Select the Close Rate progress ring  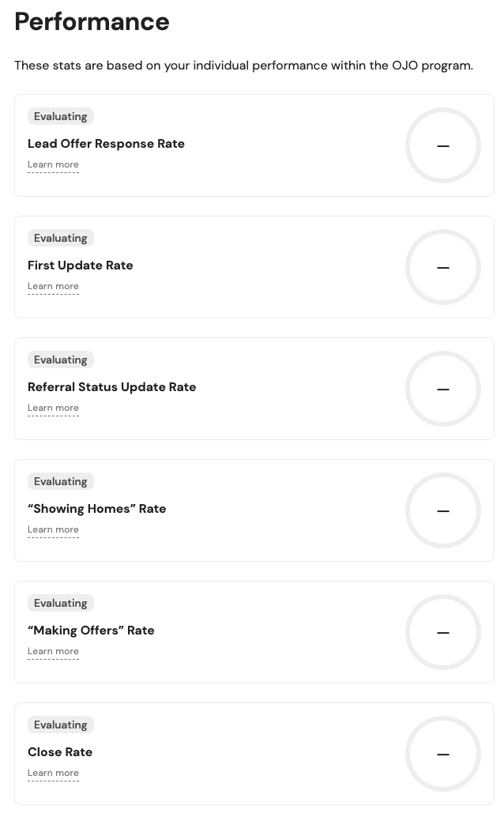coord(443,754)
